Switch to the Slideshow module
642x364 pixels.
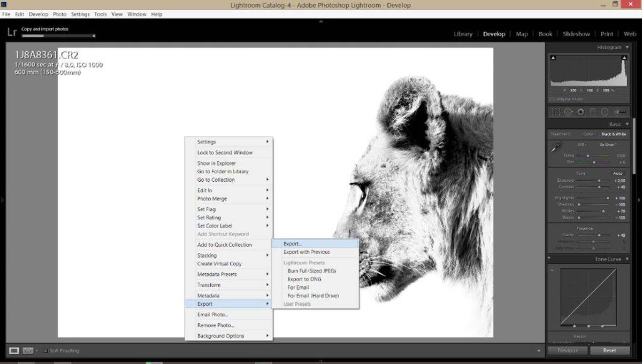(576, 34)
